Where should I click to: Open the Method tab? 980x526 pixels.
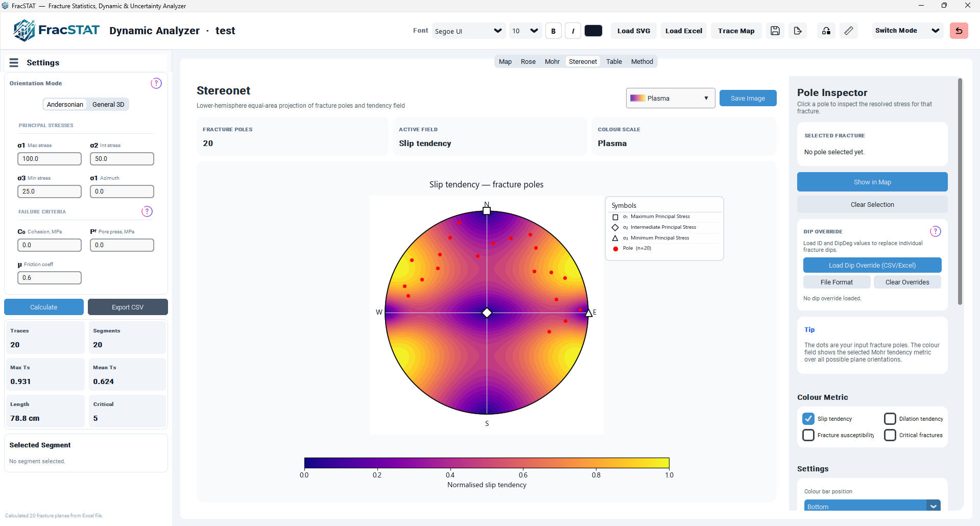click(642, 61)
